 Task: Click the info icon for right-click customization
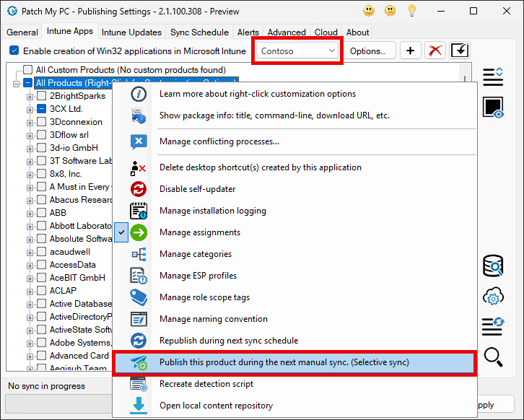(139, 94)
